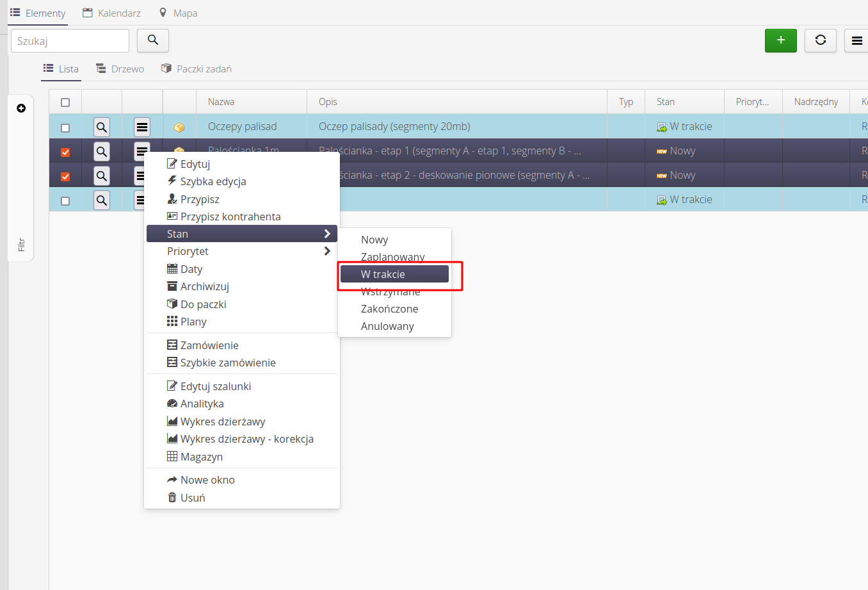The height and width of the screenshot is (590, 868).
Task: Check the Oczepy palisad row checkbox
Action: (65, 127)
